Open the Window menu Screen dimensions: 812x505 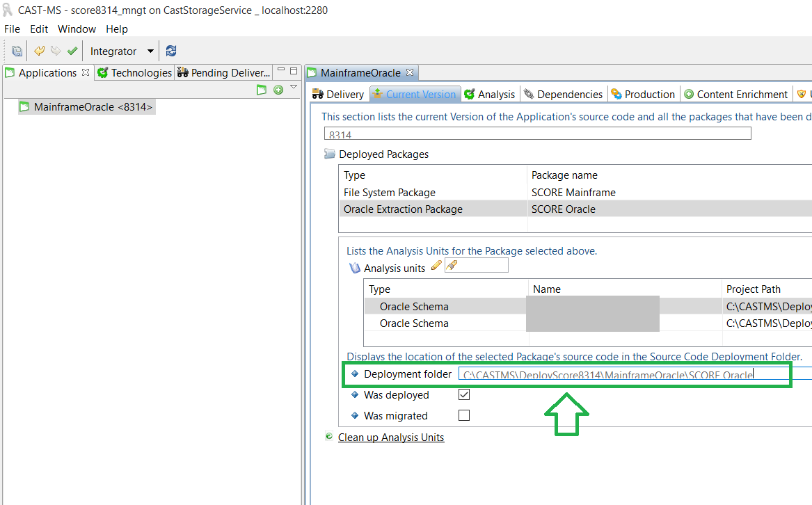pyautogui.click(x=77, y=29)
